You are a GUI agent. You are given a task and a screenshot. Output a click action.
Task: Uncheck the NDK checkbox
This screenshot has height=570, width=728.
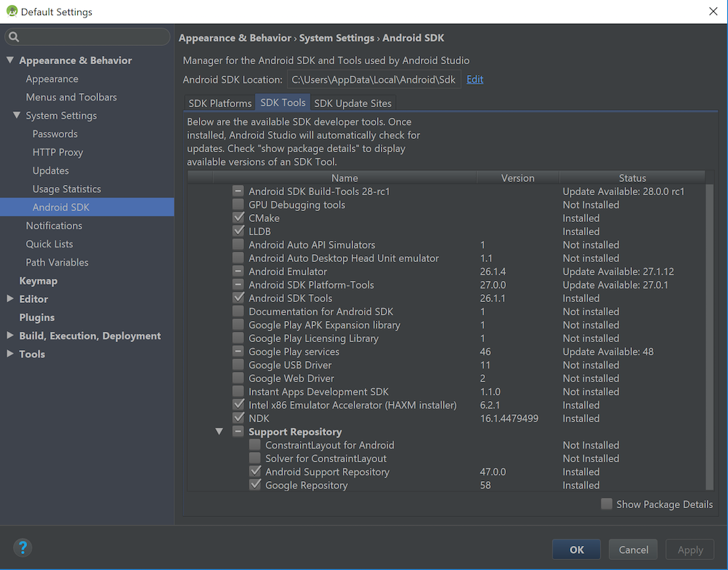238,418
